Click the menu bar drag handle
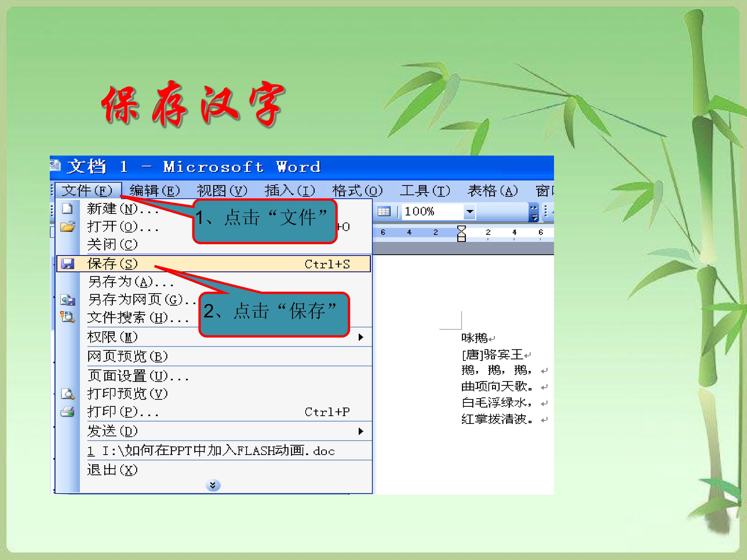The height and width of the screenshot is (560, 747). 52,190
